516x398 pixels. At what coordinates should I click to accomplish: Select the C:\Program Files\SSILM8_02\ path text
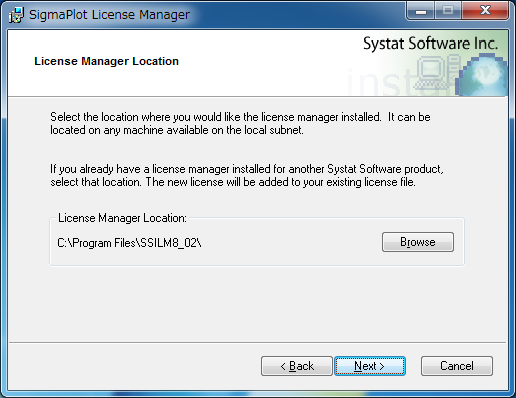129,243
